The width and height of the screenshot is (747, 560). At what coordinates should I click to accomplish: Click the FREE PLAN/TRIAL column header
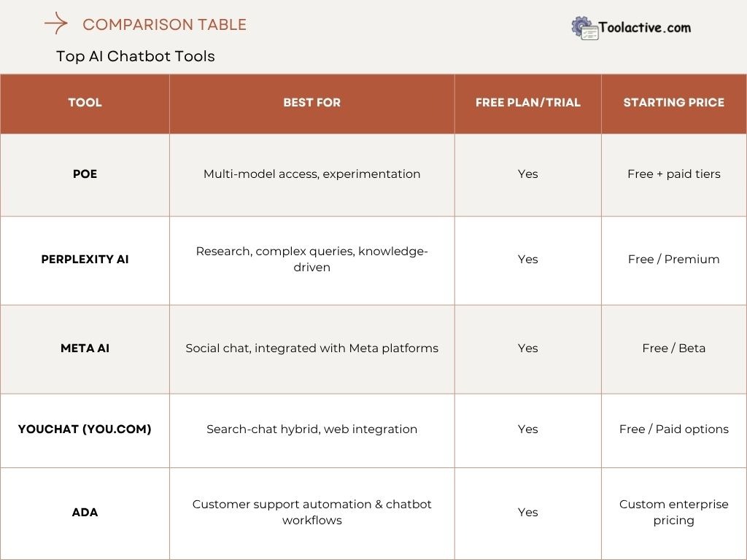tap(527, 102)
